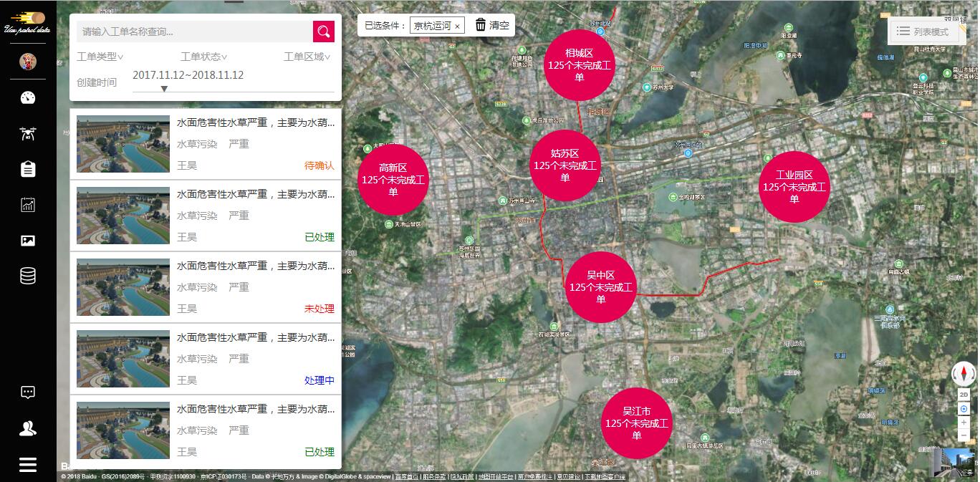
Task: Open the image gallery icon in sidebar
Action: click(28, 241)
